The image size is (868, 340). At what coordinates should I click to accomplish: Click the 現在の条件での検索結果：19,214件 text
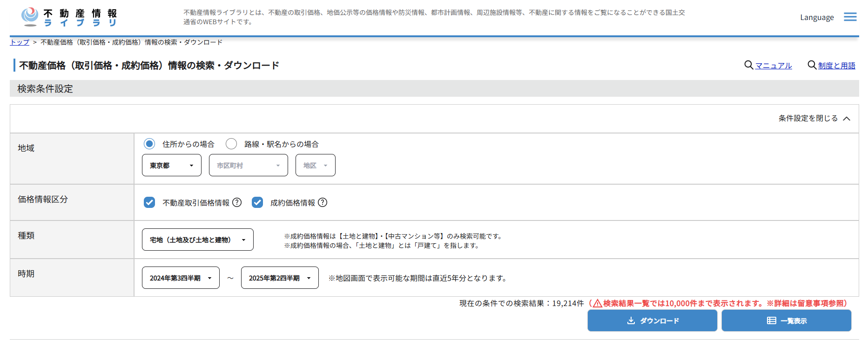tap(522, 303)
